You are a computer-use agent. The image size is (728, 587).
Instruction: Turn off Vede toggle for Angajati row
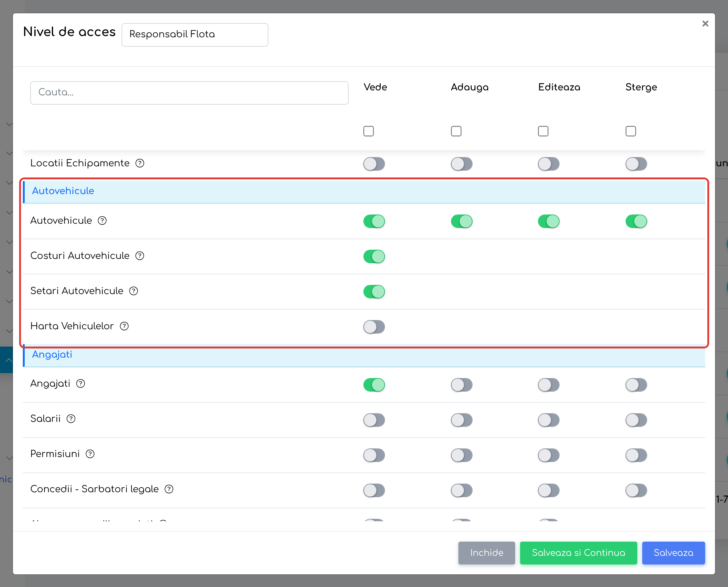point(374,385)
